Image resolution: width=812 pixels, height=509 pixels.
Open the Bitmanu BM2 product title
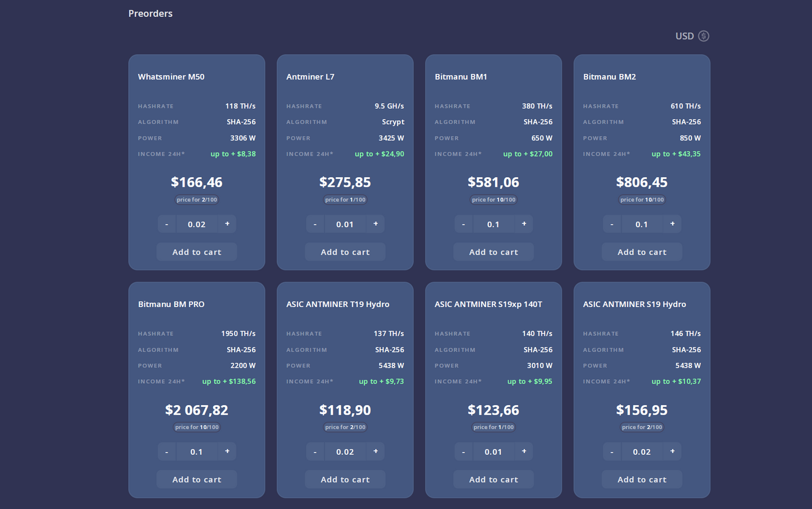pos(610,77)
